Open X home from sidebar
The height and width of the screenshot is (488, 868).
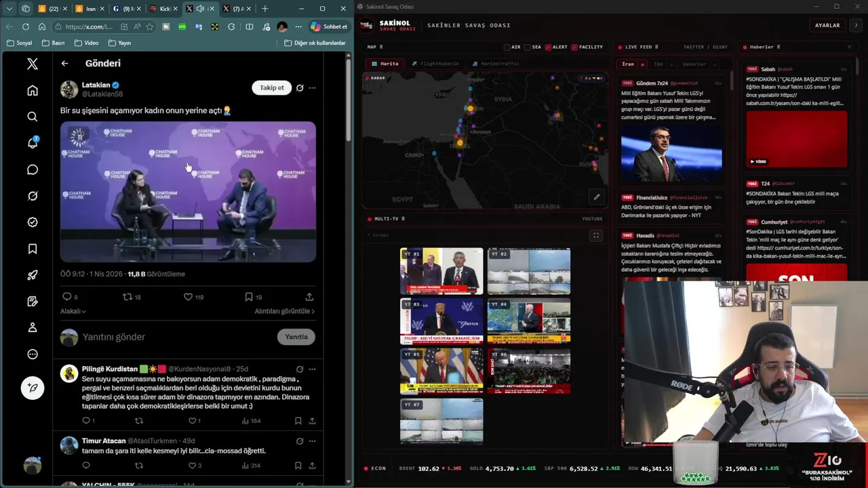pyautogui.click(x=33, y=90)
